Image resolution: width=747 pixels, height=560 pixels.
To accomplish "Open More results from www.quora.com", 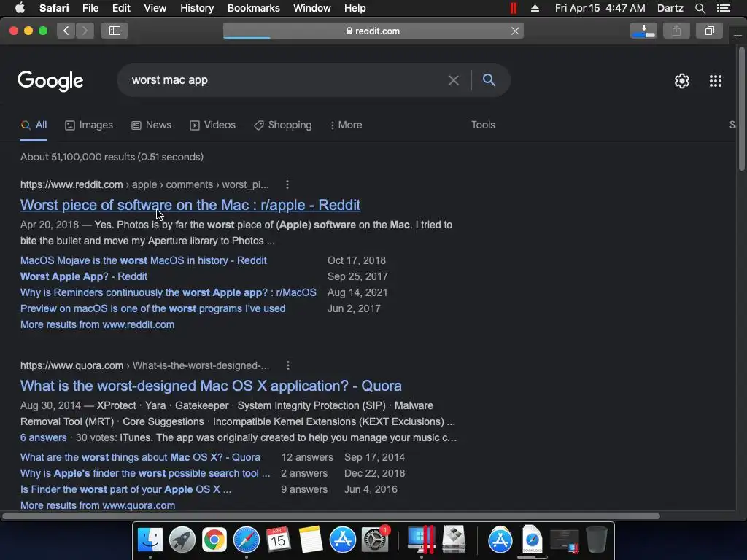I will (98, 505).
